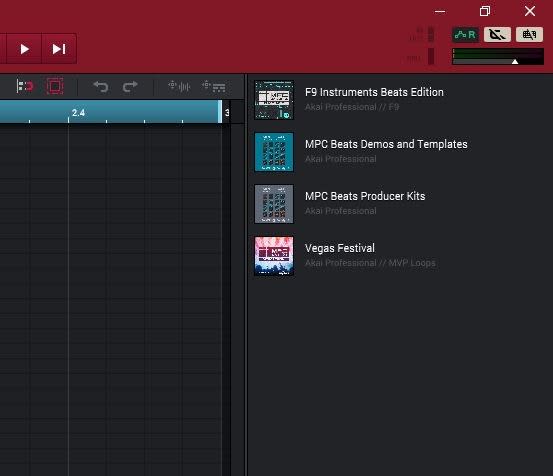Open MPC Beats Producer Kits thumbnail
This screenshot has height=476, width=553.
tap(274, 204)
